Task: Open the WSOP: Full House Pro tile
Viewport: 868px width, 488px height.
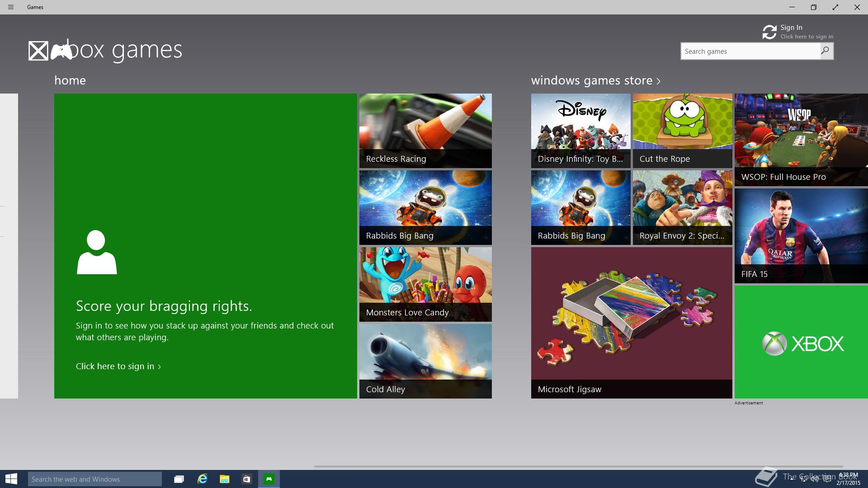Action: [801, 140]
